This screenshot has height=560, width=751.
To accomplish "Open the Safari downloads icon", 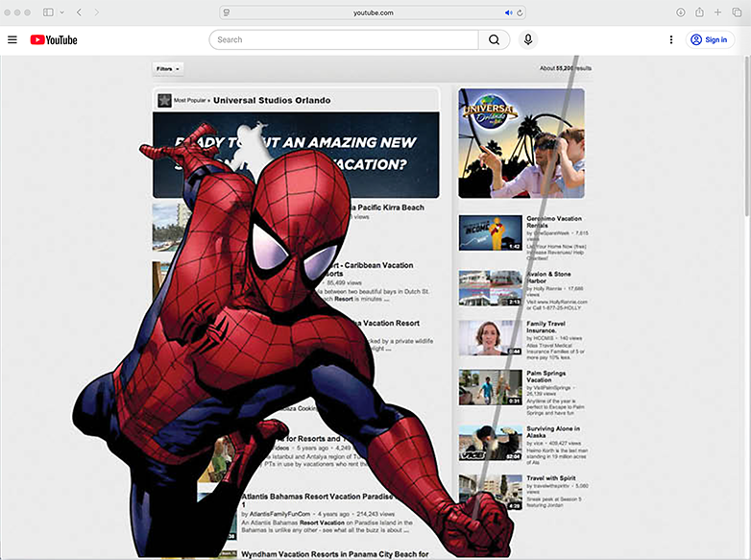I will [680, 12].
